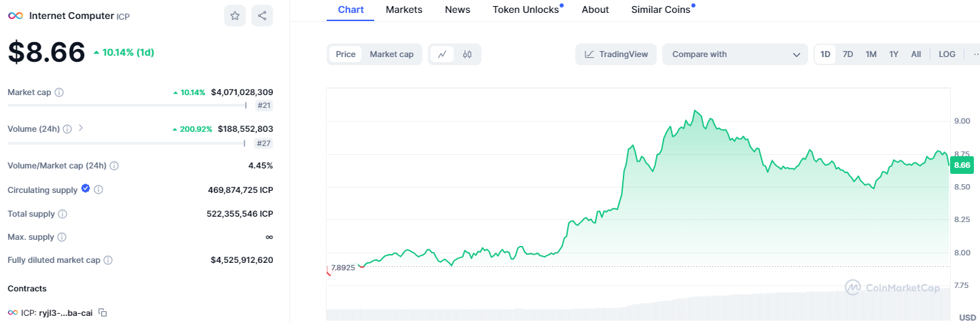Click the 9.00 price axis label
Image resolution: width=980 pixels, height=324 pixels.
tap(963, 121)
